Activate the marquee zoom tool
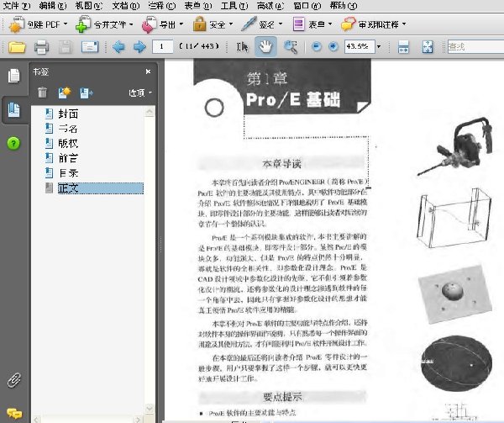The image size is (504, 423). tap(291, 47)
